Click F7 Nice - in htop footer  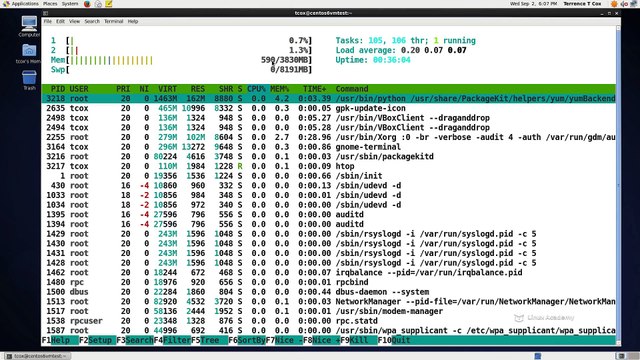pyautogui.click(x=284, y=340)
